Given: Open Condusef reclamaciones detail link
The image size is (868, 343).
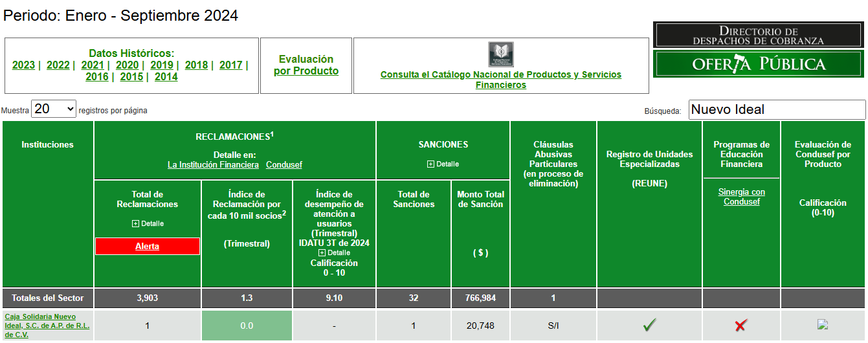Looking at the screenshot, I should [x=284, y=165].
